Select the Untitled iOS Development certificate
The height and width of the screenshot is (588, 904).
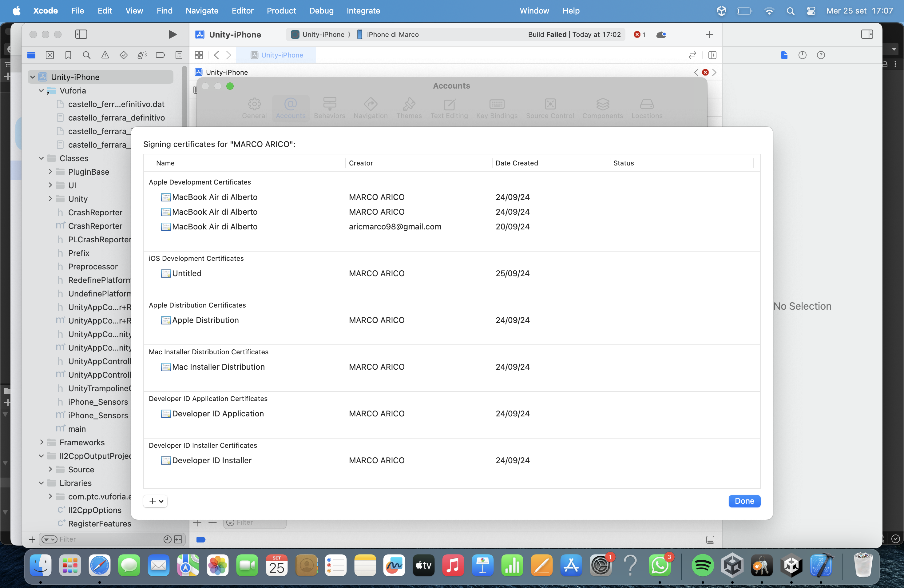tap(452, 273)
